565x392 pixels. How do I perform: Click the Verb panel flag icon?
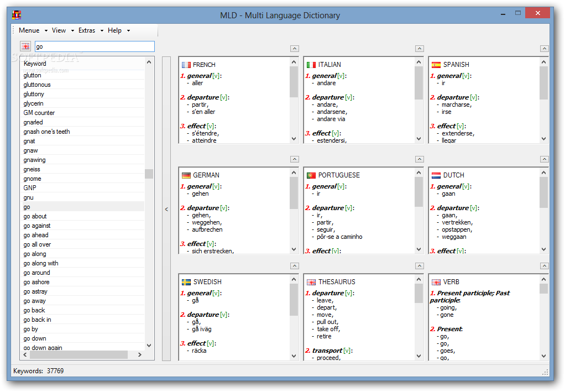coord(436,282)
